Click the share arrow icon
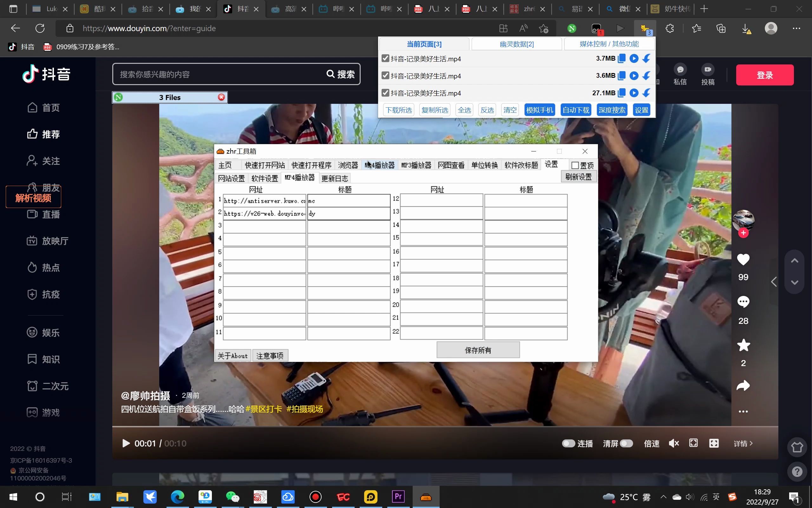Image resolution: width=812 pixels, height=508 pixels. tap(743, 385)
